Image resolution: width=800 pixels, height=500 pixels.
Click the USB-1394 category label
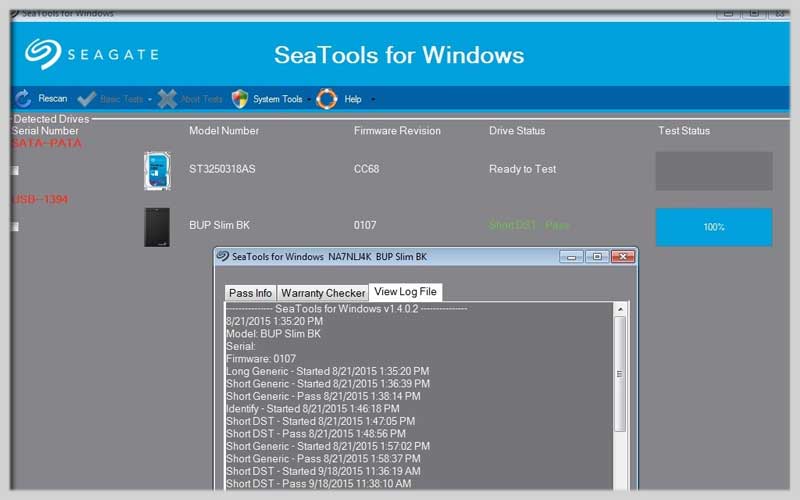point(40,199)
